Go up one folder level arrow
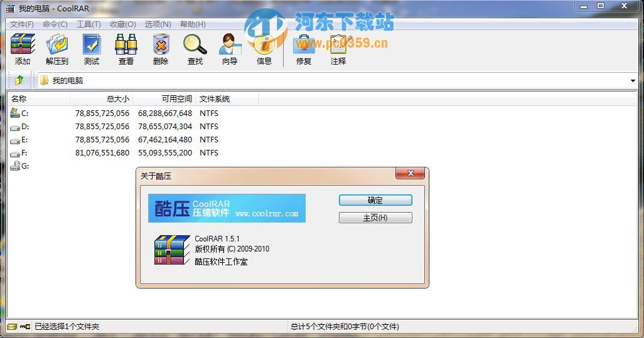 click(19, 80)
